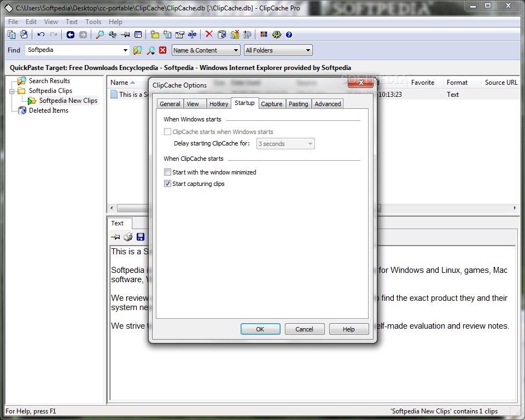Open the 'All Folders' dropdown
525x420 pixels.
pyautogui.click(x=278, y=50)
